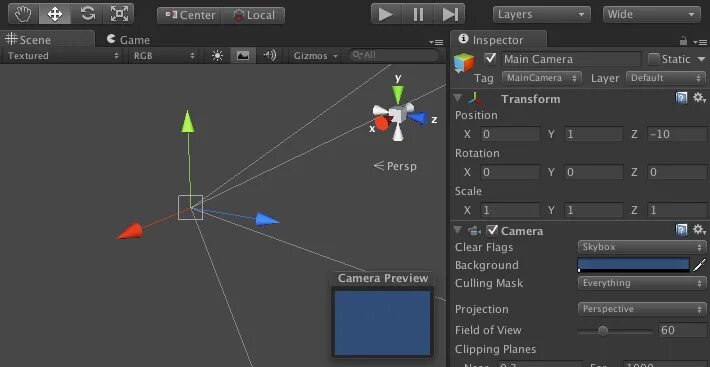Image resolution: width=710 pixels, height=367 pixels.
Task: Click the Play button
Action: pyautogui.click(x=386, y=14)
